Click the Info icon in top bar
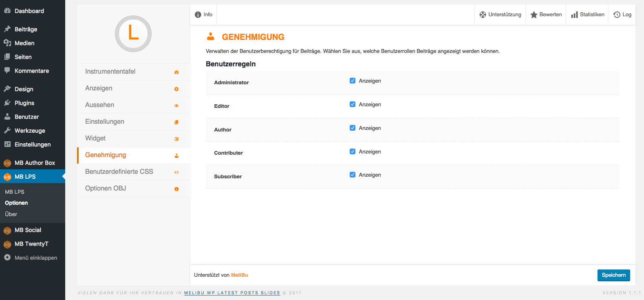The image size is (644, 300). pos(198,15)
